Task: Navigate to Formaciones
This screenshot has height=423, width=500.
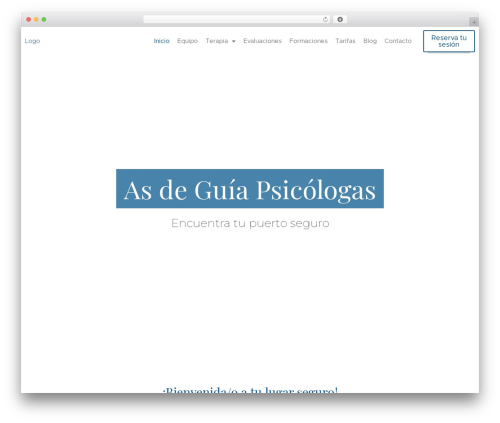Action: [308, 41]
